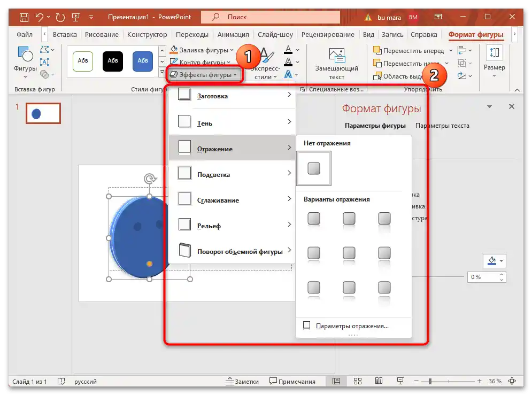Select the white outlined Абв style

83,61
